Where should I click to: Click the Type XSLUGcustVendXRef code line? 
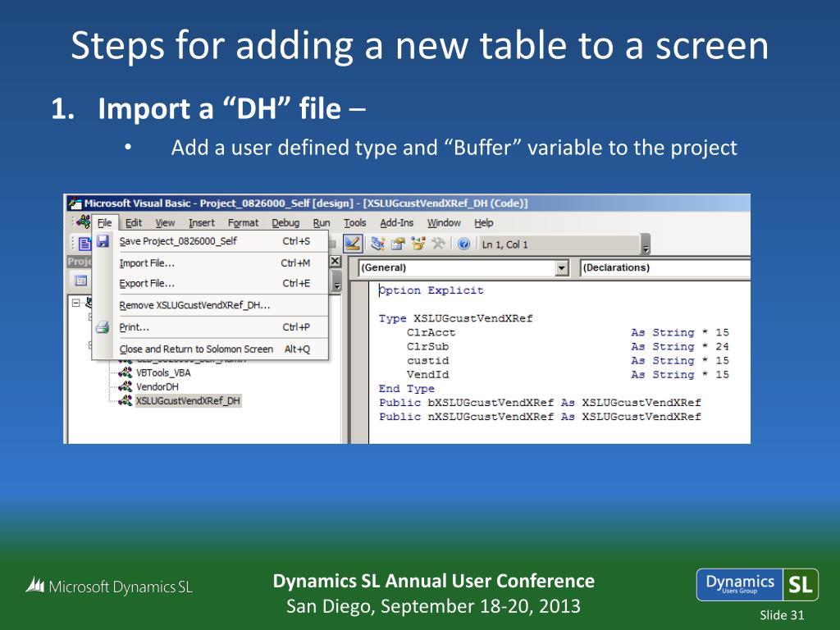pos(455,318)
